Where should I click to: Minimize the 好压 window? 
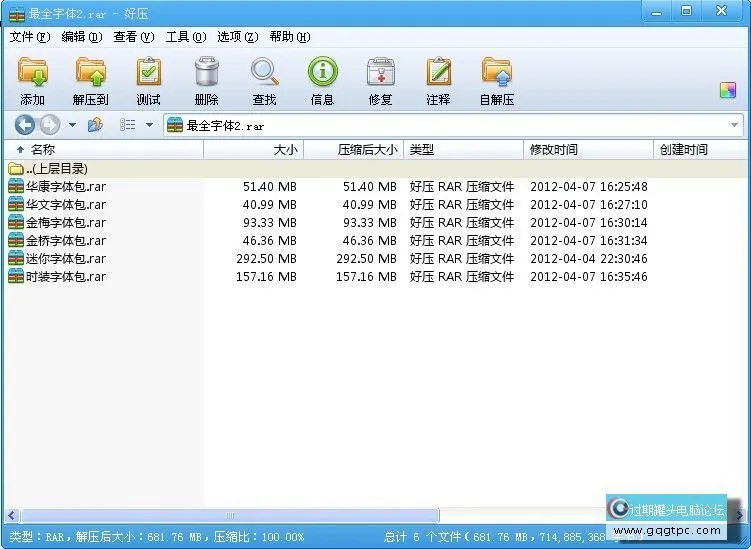coord(657,11)
